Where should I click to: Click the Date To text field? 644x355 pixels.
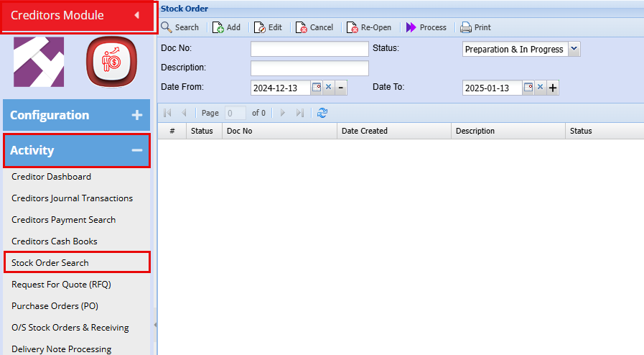(493, 88)
